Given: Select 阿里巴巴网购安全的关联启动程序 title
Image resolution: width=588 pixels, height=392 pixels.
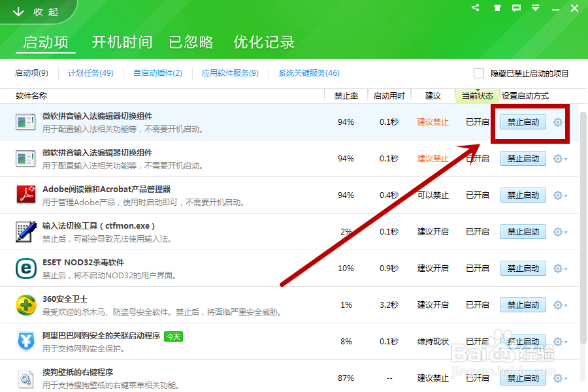Looking at the screenshot, I should click(101, 336).
